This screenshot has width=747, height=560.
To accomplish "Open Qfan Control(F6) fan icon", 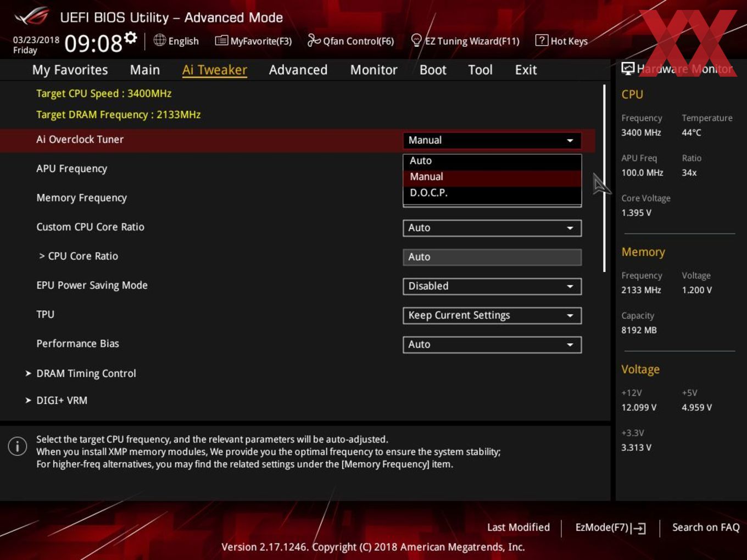I will tap(314, 40).
